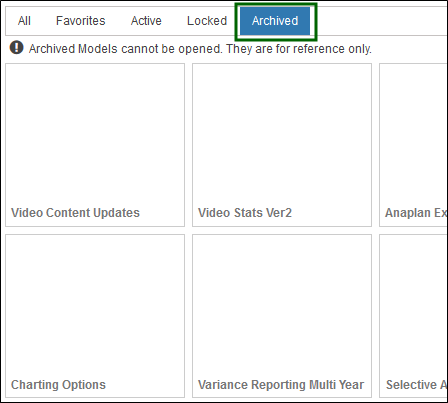
Task: Click the exclamation warning icon
Action: click(x=16, y=48)
